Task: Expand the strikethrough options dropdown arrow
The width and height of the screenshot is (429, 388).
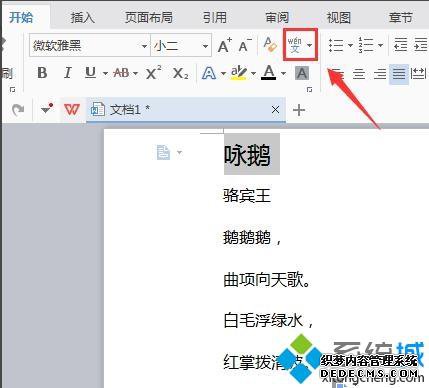Action: point(135,73)
